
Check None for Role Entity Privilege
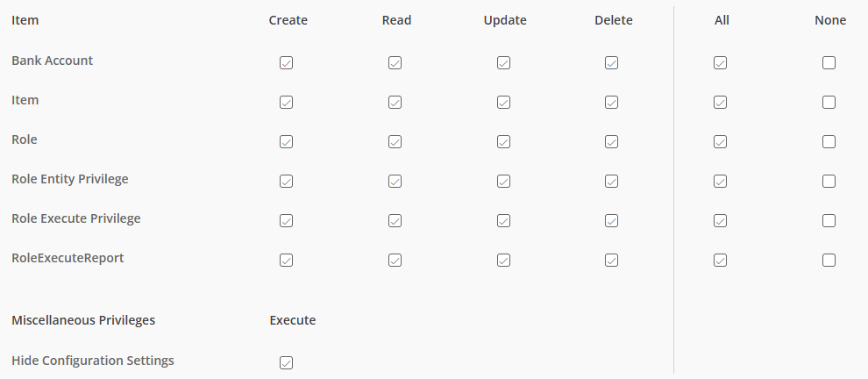pos(829,182)
